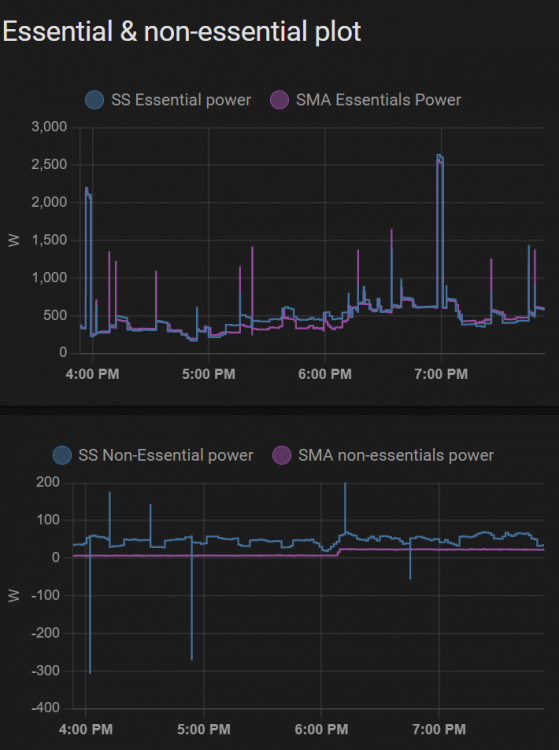Toggle the SMA Essentials Power legend circle
The width and height of the screenshot is (559, 750).
coord(279,100)
